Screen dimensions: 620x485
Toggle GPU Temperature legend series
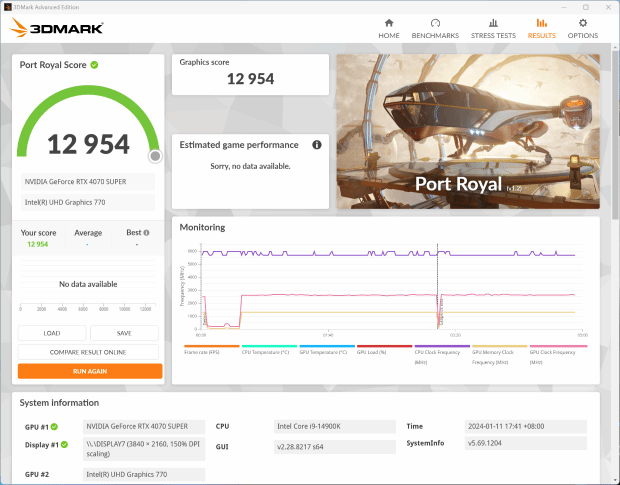click(327, 352)
